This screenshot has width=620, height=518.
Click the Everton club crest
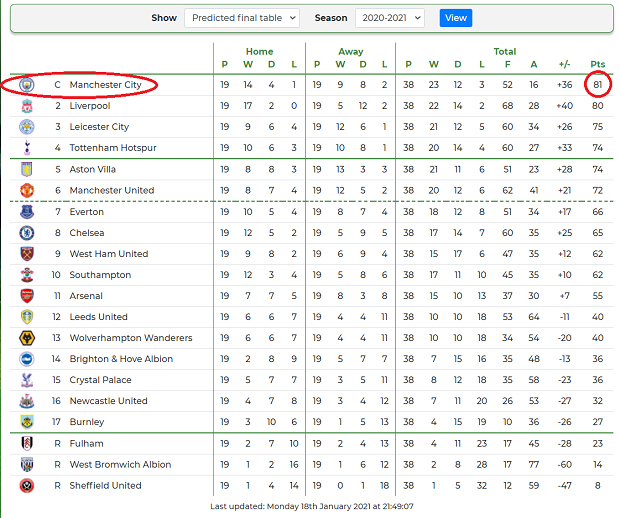tap(27, 212)
